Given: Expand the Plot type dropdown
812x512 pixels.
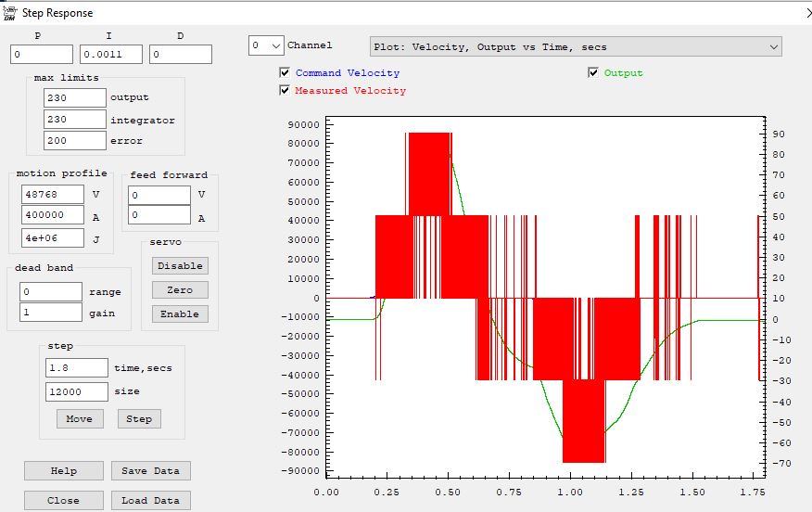Looking at the screenshot, I should [575, 46].
